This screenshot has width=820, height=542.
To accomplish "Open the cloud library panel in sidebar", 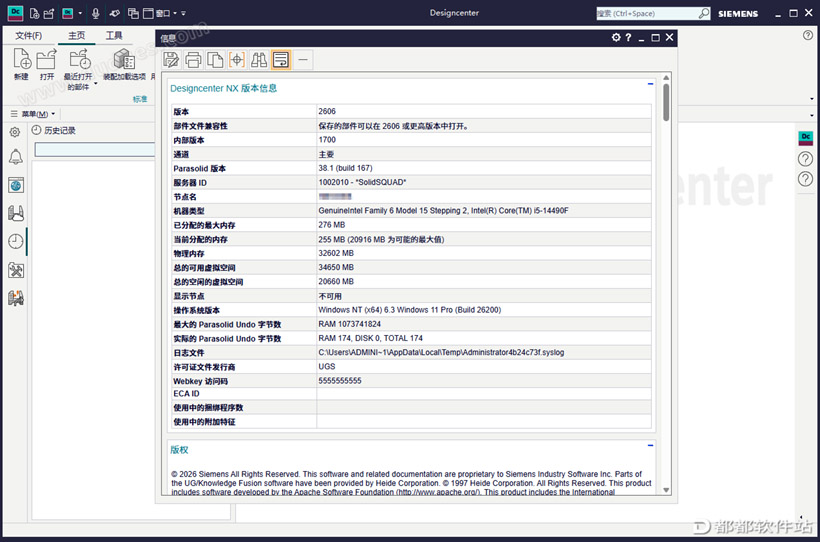I will coord(16,213).
